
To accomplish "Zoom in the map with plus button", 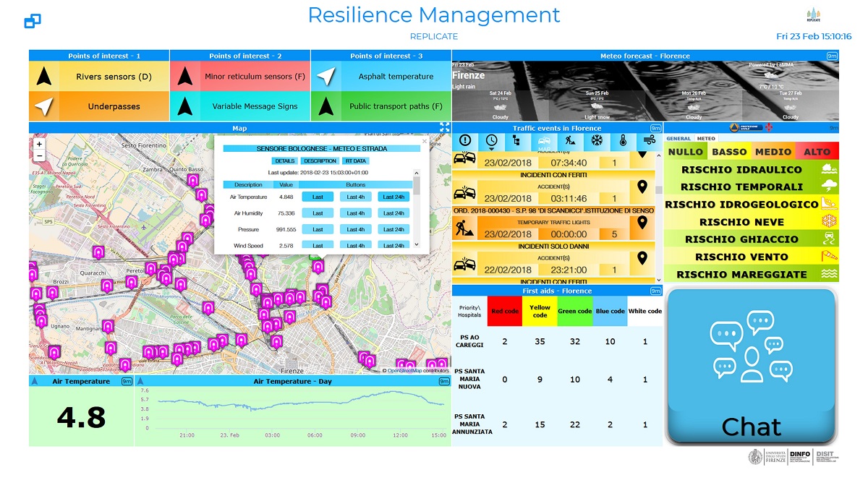I will pyautogui.click(x=39, y=144).
